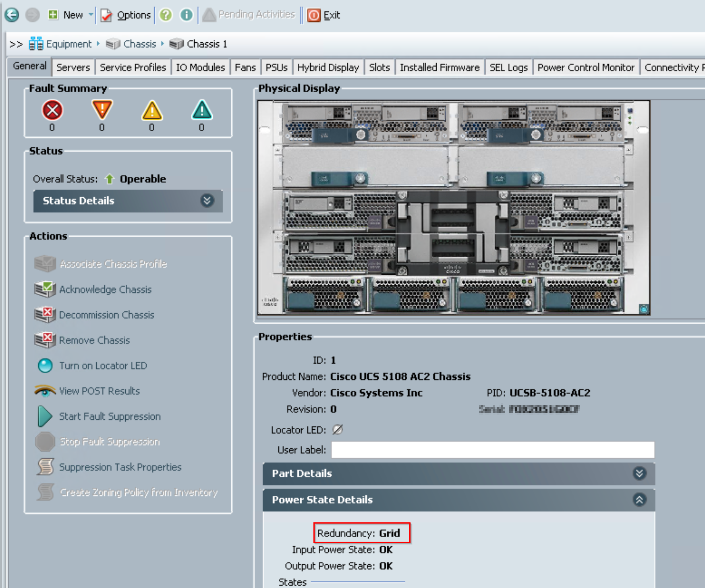Open the IO Modules tab
Viewport: 705px width, 588px height.
click(x=200, y=67)
